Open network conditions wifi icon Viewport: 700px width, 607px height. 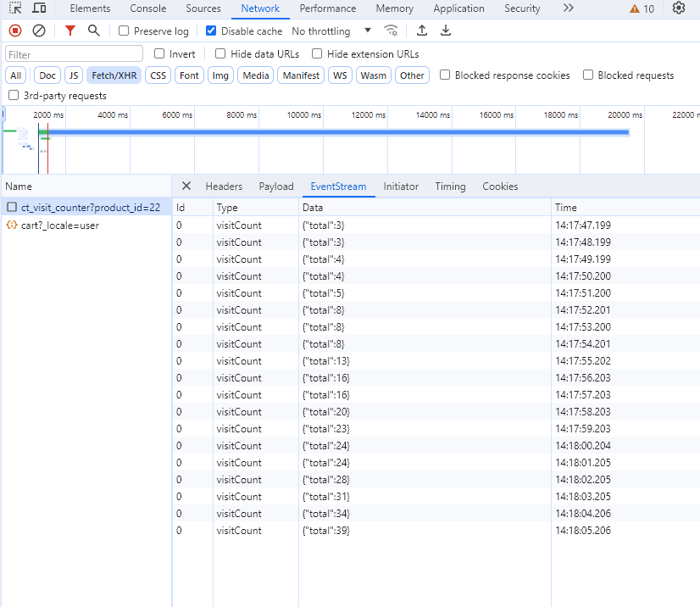pos(391,31)
